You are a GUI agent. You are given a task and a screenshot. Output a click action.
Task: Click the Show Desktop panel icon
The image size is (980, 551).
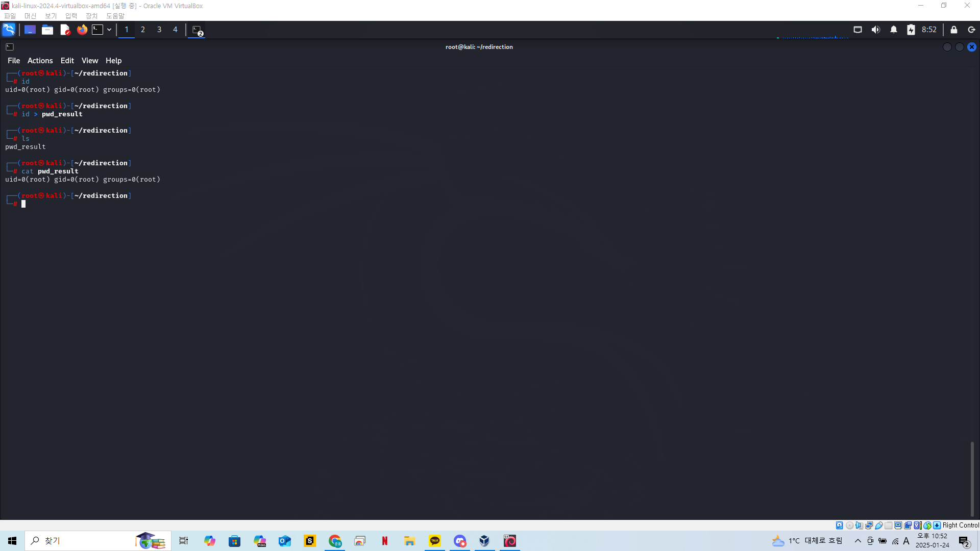coord(30,30)
